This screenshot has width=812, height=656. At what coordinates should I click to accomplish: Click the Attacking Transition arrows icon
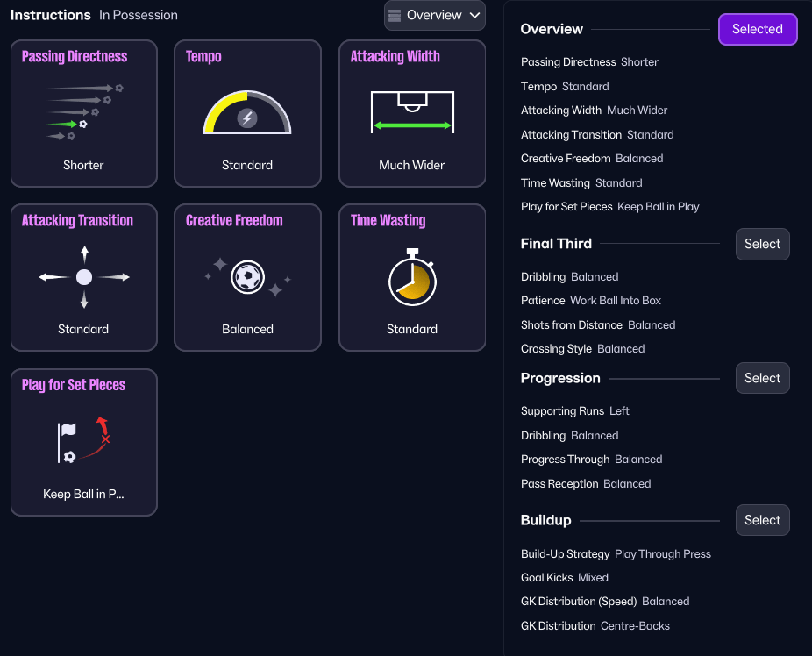84,277
